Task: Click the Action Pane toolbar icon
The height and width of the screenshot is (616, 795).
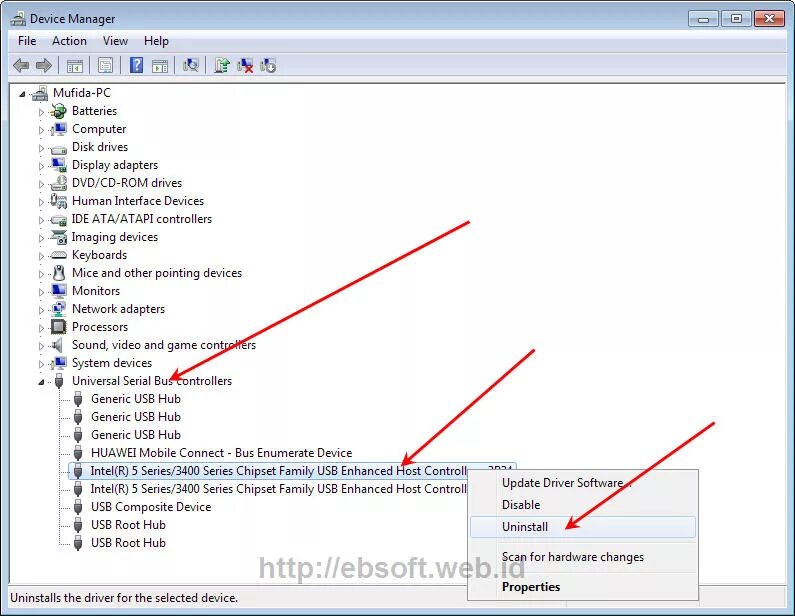Action: [160, 65]
